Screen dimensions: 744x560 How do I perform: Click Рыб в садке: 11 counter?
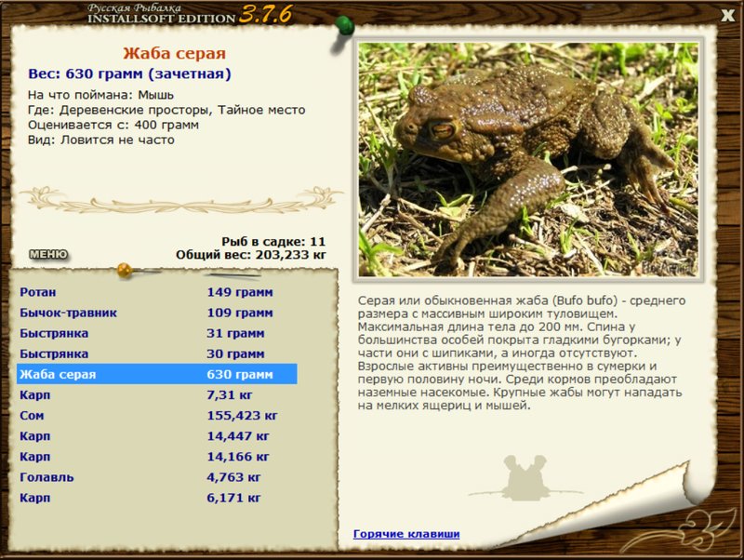[x=273, y=242]
